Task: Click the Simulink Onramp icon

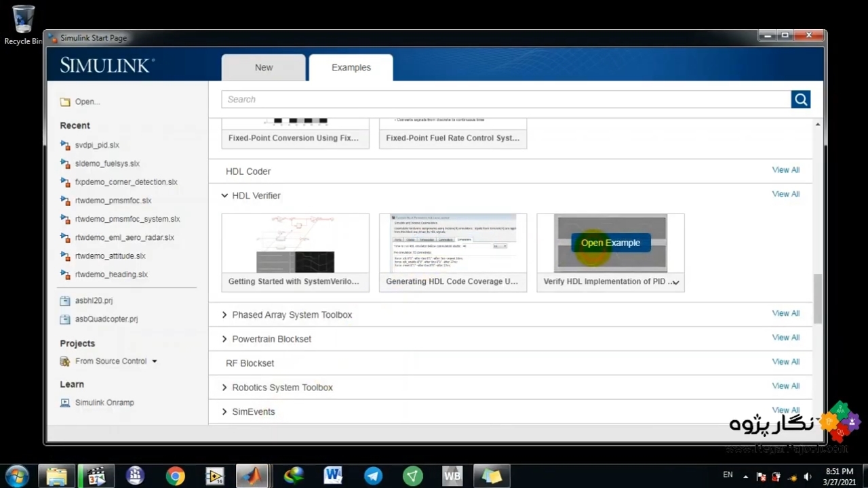Action: [x=65, y=403]
